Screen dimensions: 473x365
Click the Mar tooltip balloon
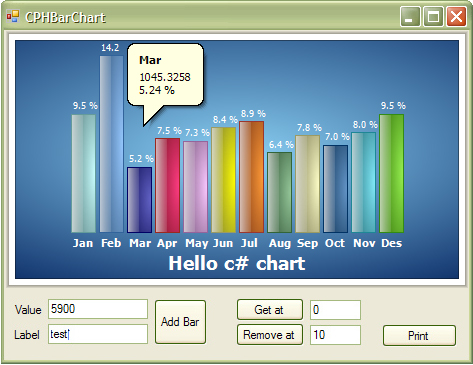click(166, 75)
